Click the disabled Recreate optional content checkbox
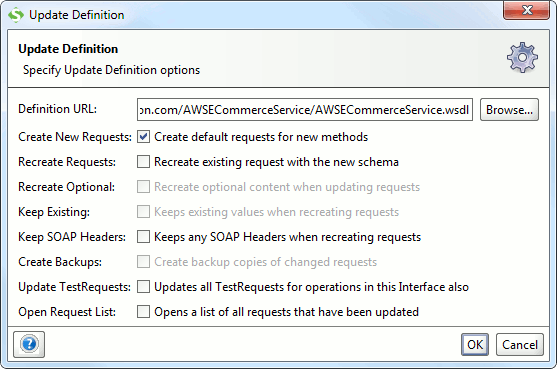Image resolution: width=557 pixels, height=369 pixels. [x=144, y=187]
